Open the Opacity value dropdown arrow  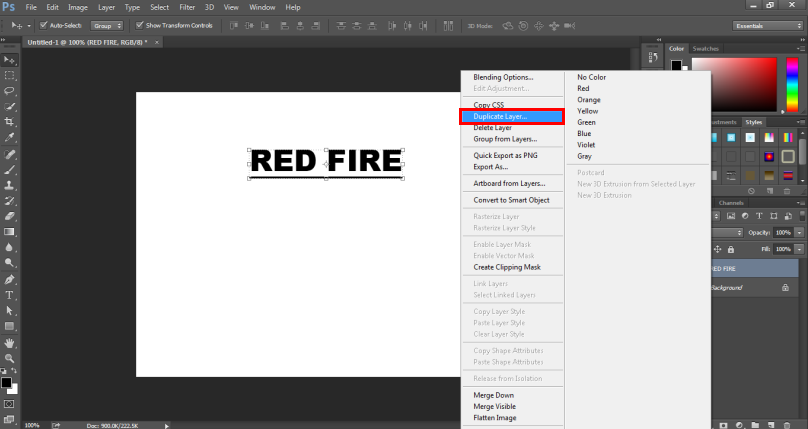[799, 233]
